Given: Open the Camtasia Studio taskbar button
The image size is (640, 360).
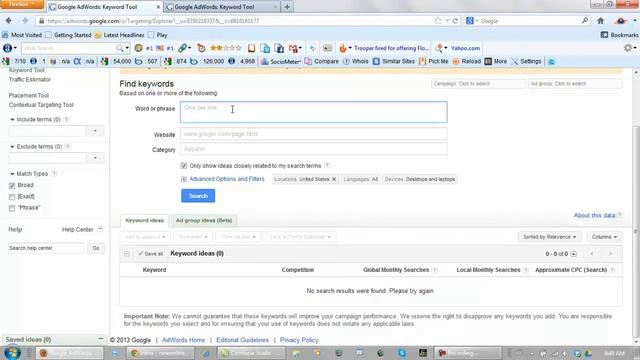Looking at the screenshot, I should 251,353.
